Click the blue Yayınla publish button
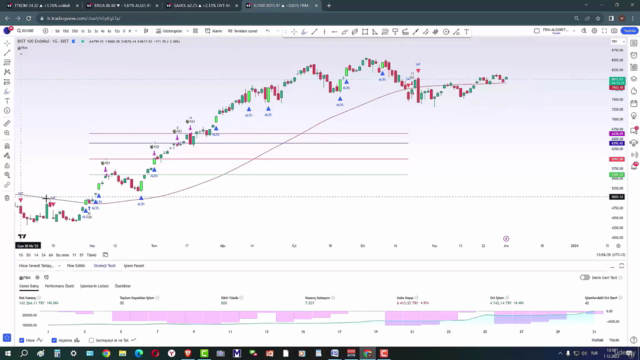The image size is (640, 360). [629, 31]
